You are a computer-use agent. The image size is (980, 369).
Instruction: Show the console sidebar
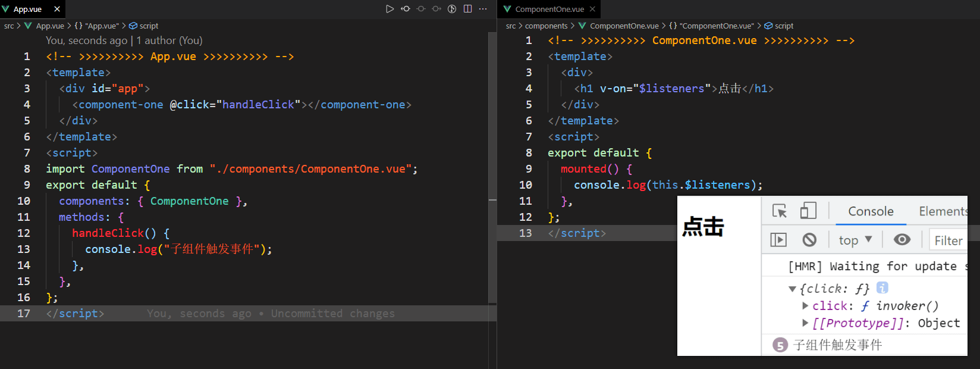pos(778,240)
